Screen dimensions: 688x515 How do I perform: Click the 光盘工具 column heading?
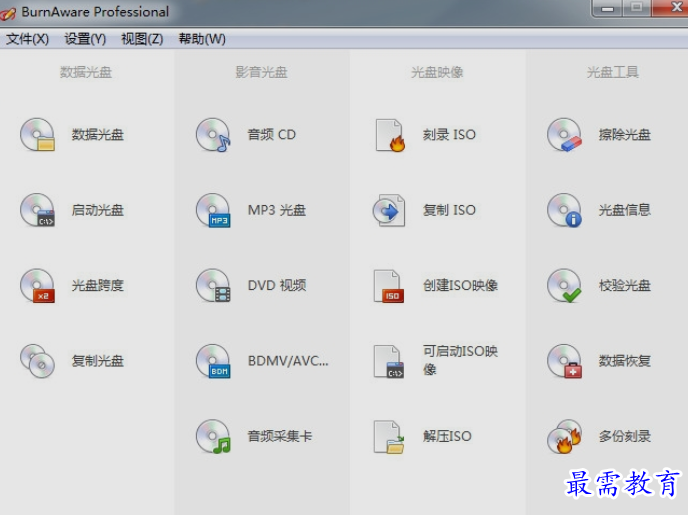[613, 72]
